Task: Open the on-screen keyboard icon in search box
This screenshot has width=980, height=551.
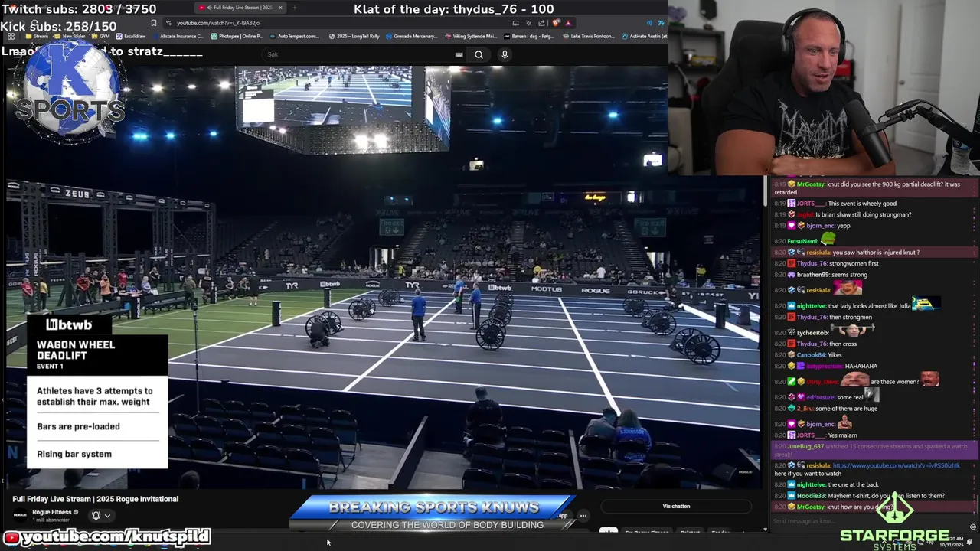Action: 459,54
